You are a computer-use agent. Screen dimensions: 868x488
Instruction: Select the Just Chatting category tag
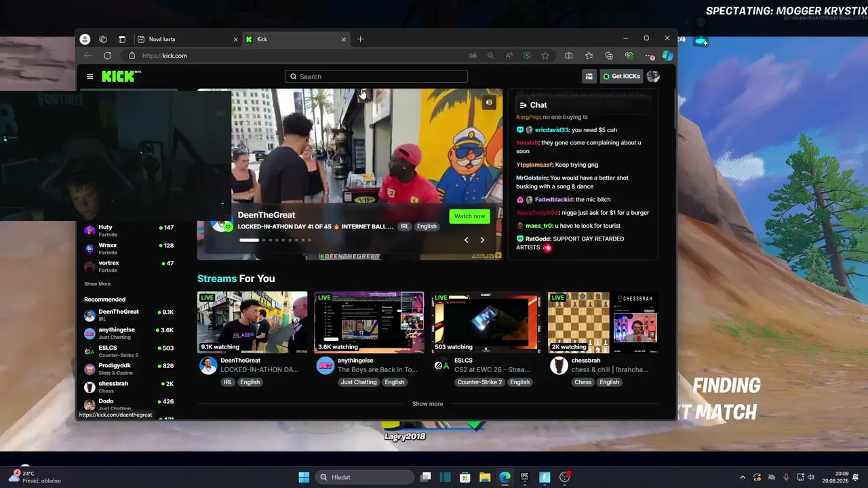pyautogui.click(x=359, y=382)
